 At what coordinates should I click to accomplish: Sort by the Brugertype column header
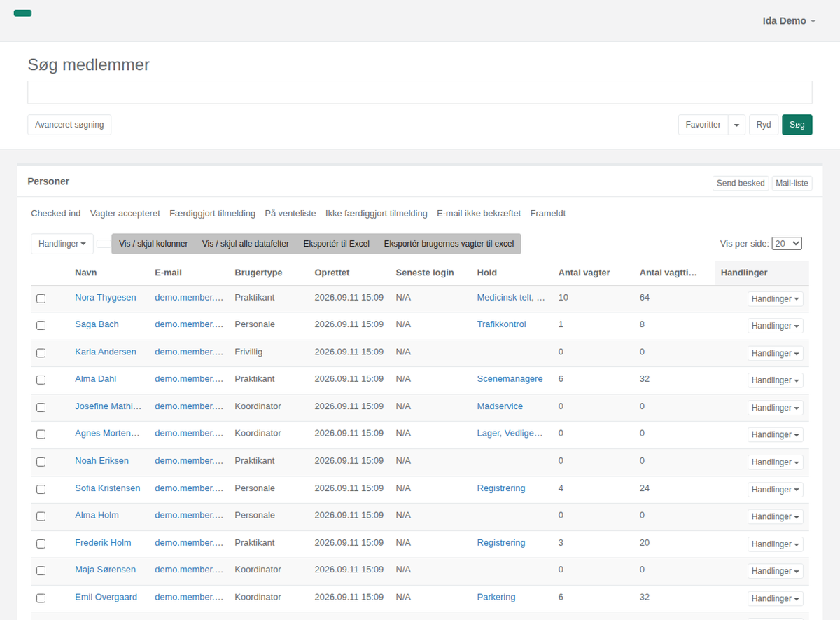[258, 273]
